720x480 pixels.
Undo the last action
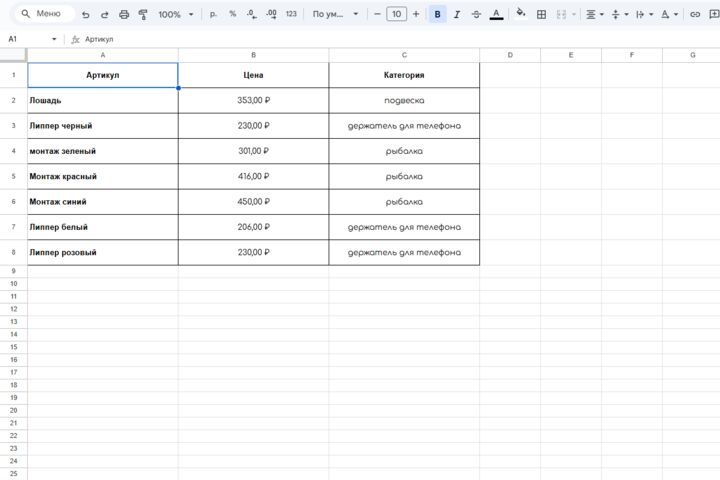[x=85, y=15]
